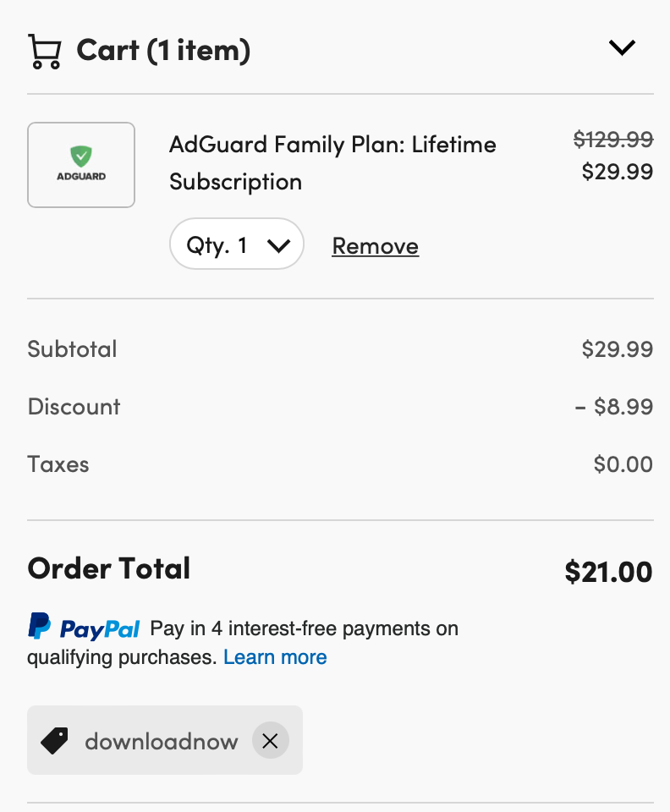
Task: Click the downloadnow coupon code text
Action: 162,742
